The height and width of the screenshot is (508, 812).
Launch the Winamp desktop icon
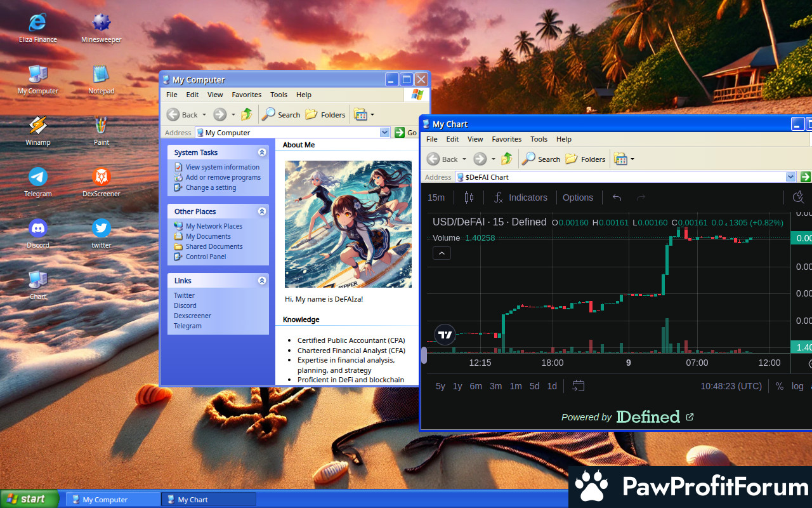37,131
